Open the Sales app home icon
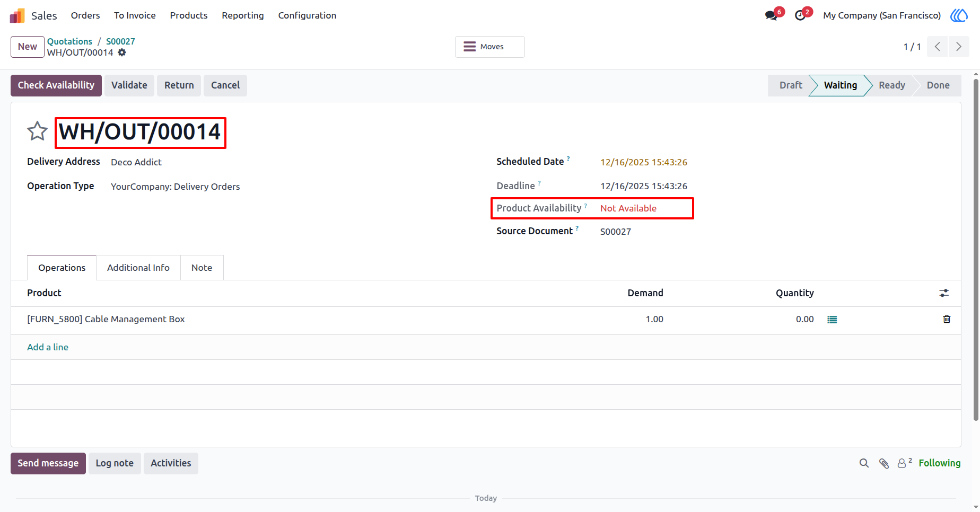 (17, 15)
